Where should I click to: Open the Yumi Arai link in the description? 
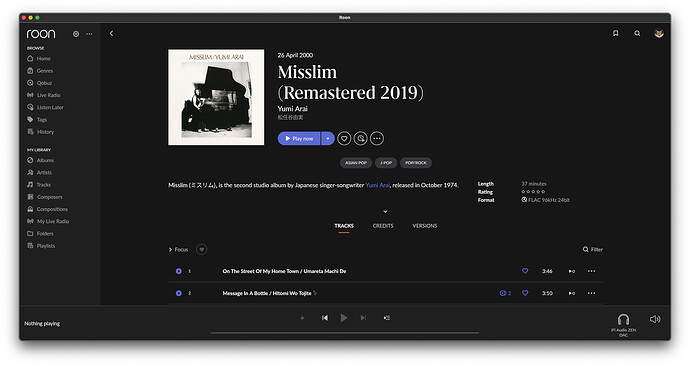click(x=378, y=185)
